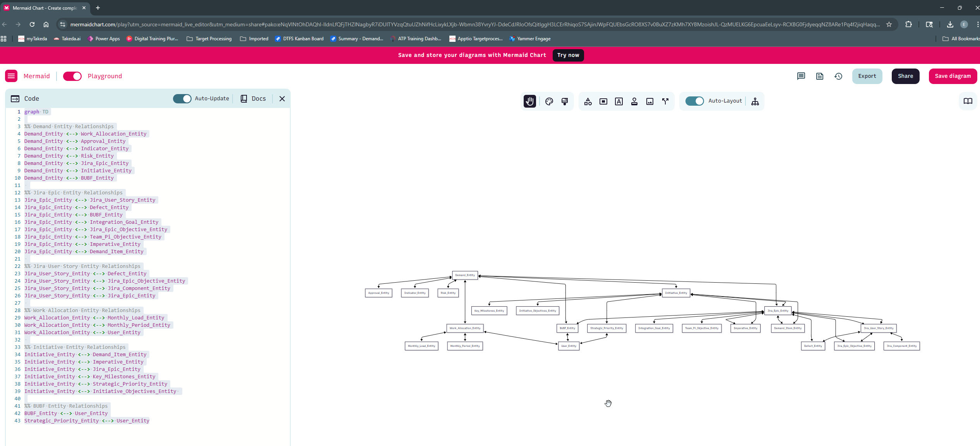Open the layout hierarchy options icon
Viewport: 980px width, 446px height.
(x=755, y=101)
